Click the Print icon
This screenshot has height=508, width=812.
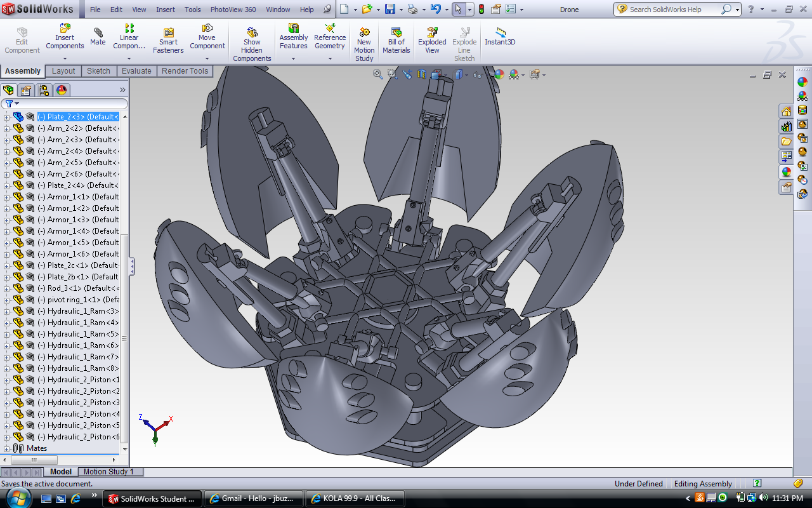(x=413, y=10)
